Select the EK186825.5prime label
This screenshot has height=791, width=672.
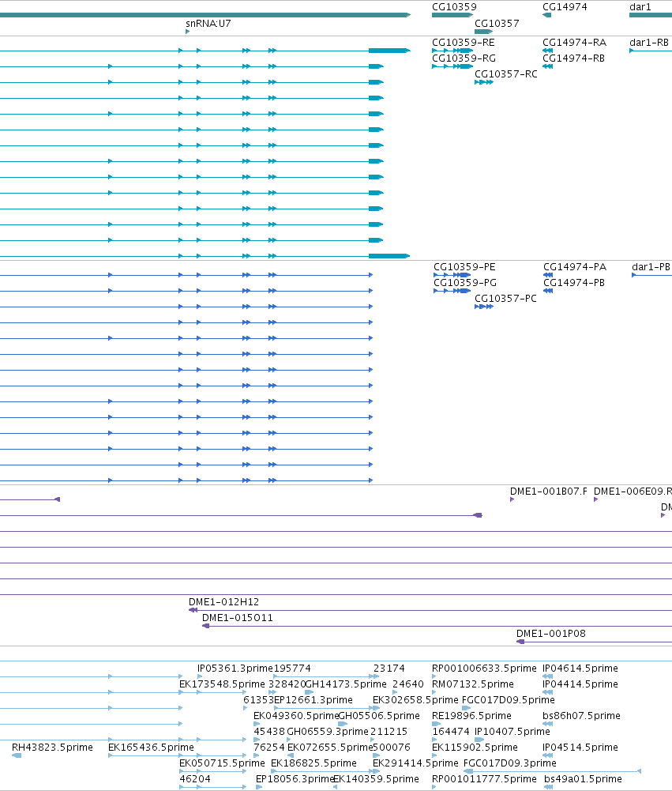pyautogui.click(x=314, y=763)
